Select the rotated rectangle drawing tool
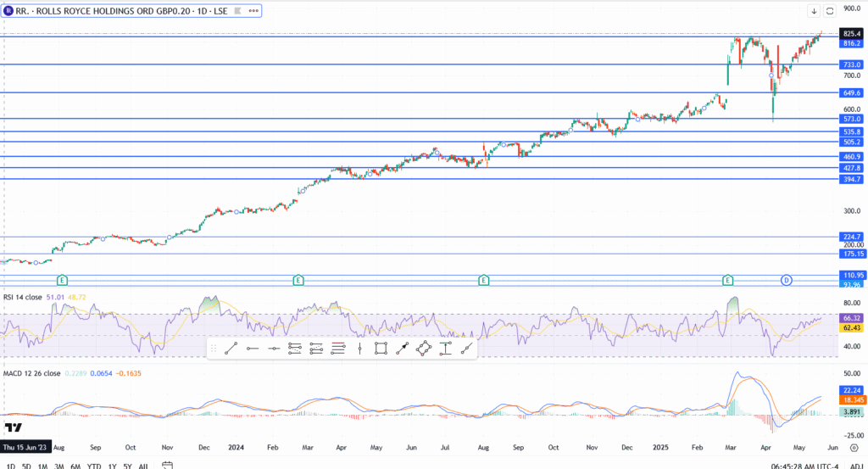This screenshot has height=469, width=868. [423, 349]
